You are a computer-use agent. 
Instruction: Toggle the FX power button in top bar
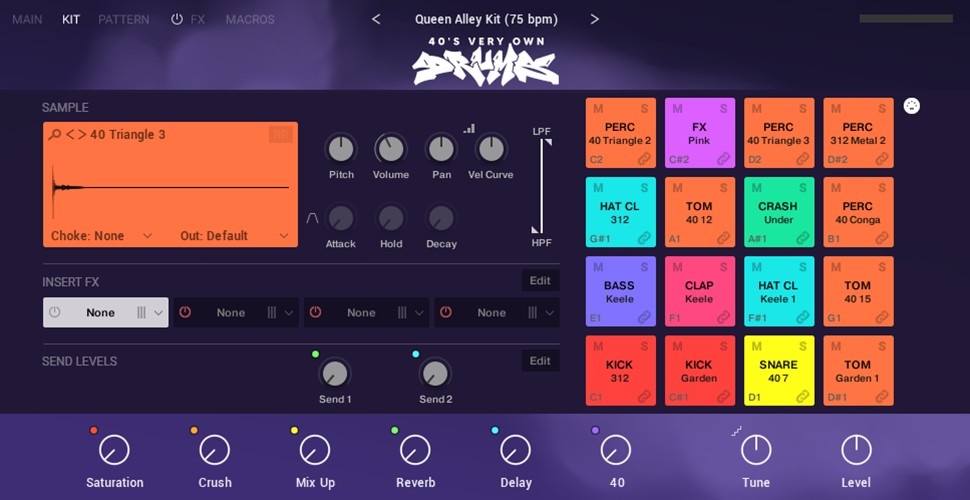[177, 19]
